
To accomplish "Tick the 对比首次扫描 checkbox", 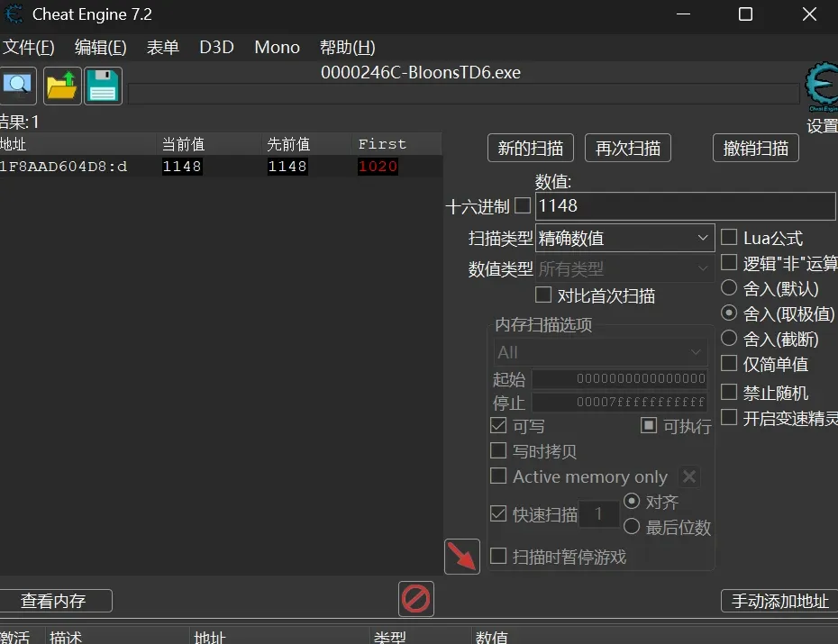I will click(543, 295).
